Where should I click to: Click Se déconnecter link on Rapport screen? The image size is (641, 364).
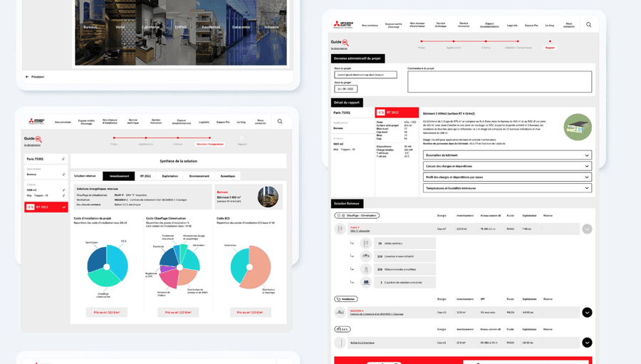pos(339,48)
